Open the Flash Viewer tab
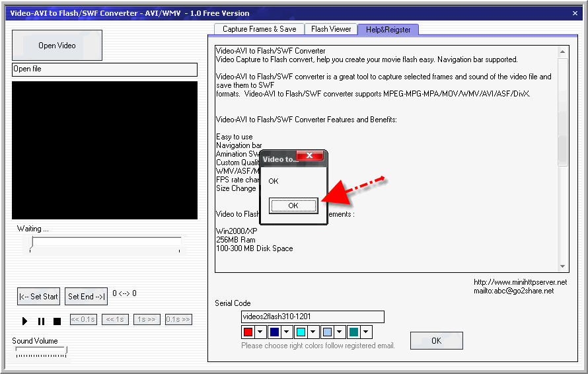Viewport: 588px width, 374px height. click(x=331, y=29)
